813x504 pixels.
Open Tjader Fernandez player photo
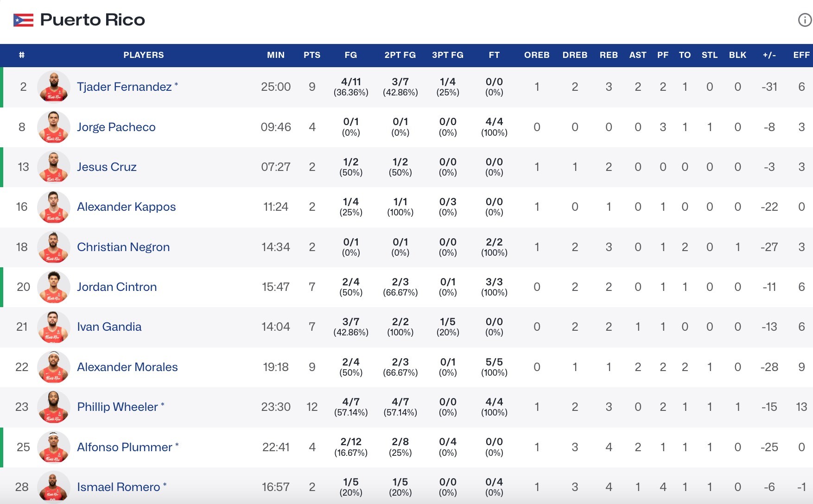point(53,87)
